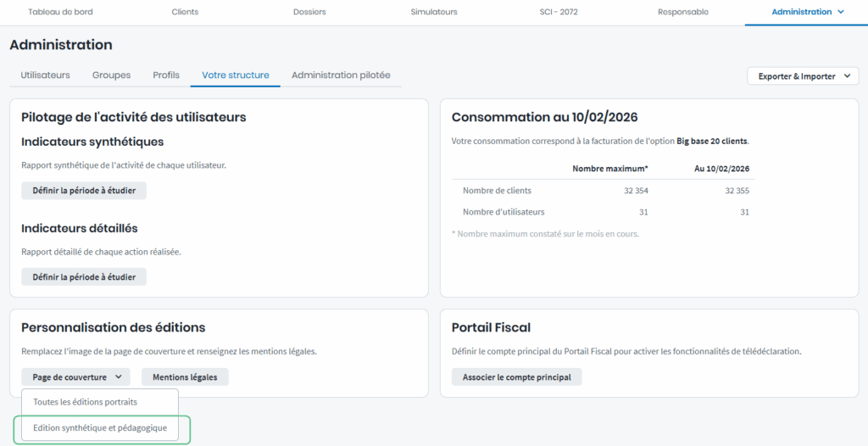The width and height of the screenshot is (868, 446).
Task: Open the Administration pilotée sub-tab
Action: coord(341,75)
